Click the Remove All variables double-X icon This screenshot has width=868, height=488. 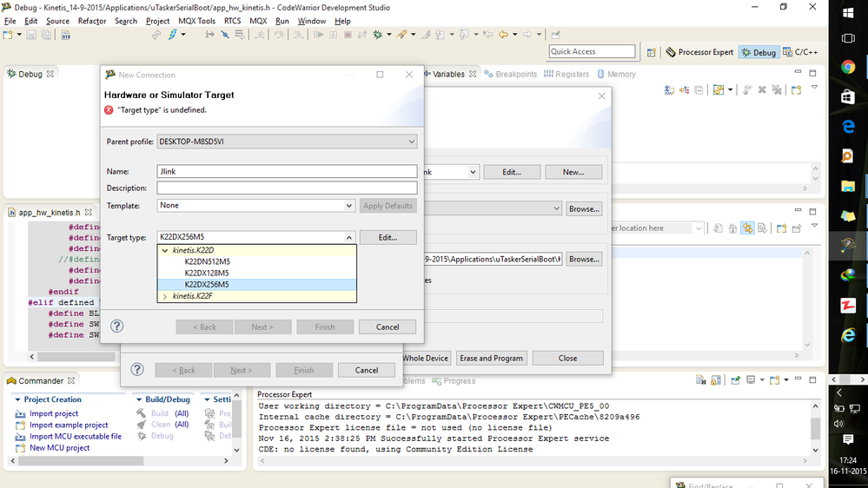(777, 89)
